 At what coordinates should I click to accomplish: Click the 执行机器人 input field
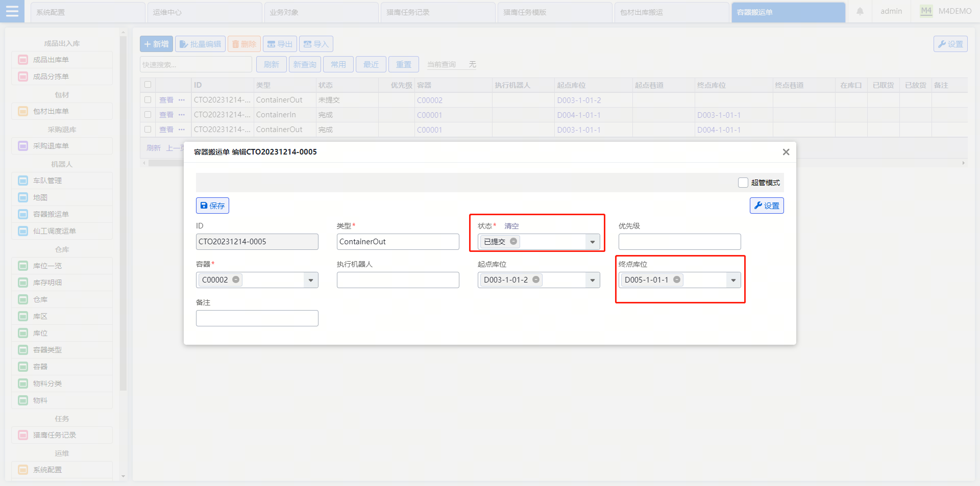tap(398, 280)
